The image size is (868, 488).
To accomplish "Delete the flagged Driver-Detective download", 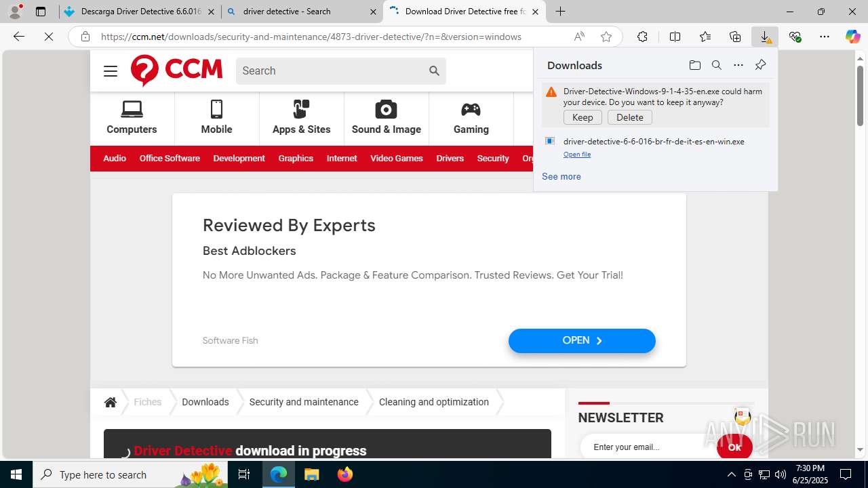I will click(x=630, y=117).
